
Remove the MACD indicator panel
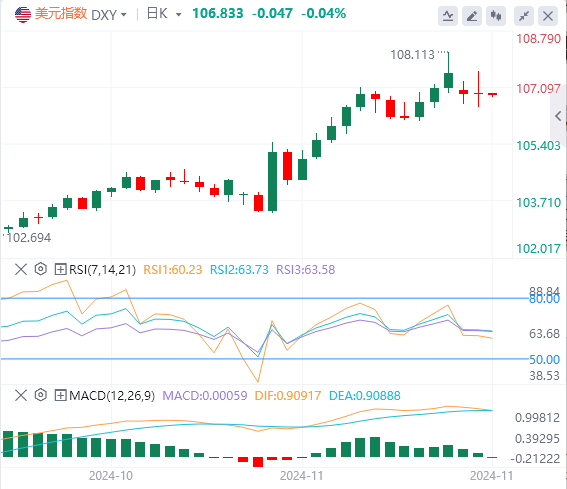[21, 395]
